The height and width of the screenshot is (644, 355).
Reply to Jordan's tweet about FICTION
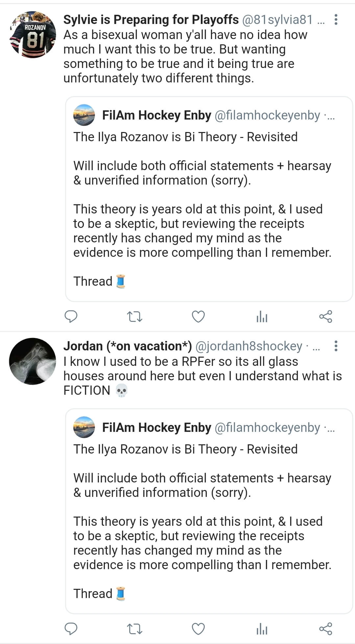71,629
